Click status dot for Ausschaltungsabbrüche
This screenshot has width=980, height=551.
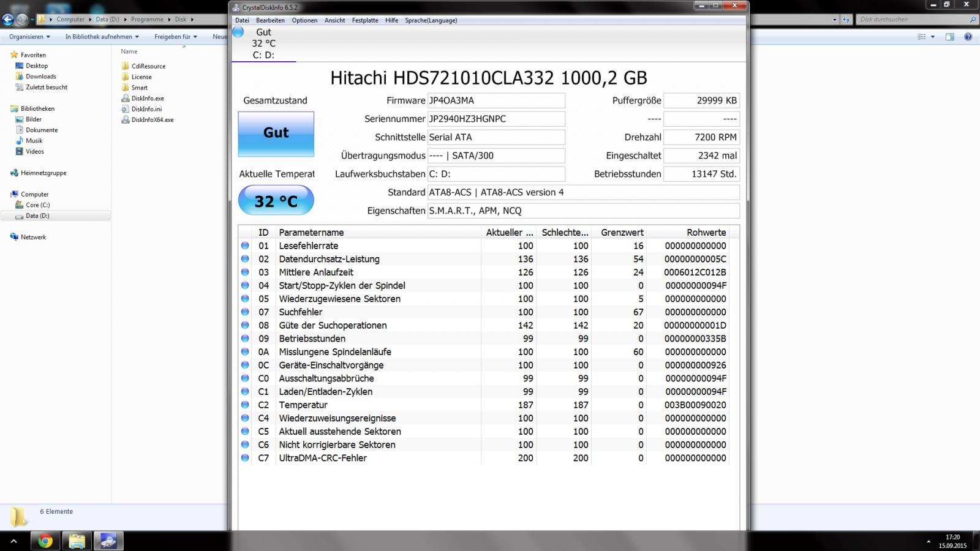(245, 378)
